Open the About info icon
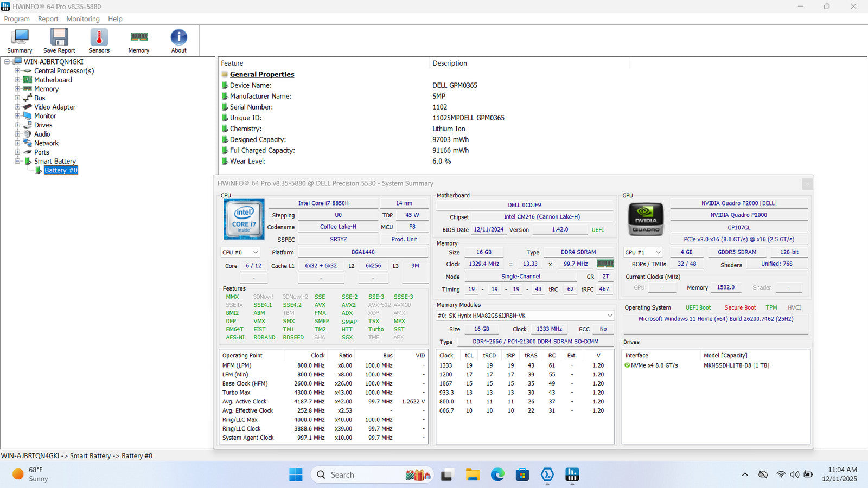 (x=178, y=38)
